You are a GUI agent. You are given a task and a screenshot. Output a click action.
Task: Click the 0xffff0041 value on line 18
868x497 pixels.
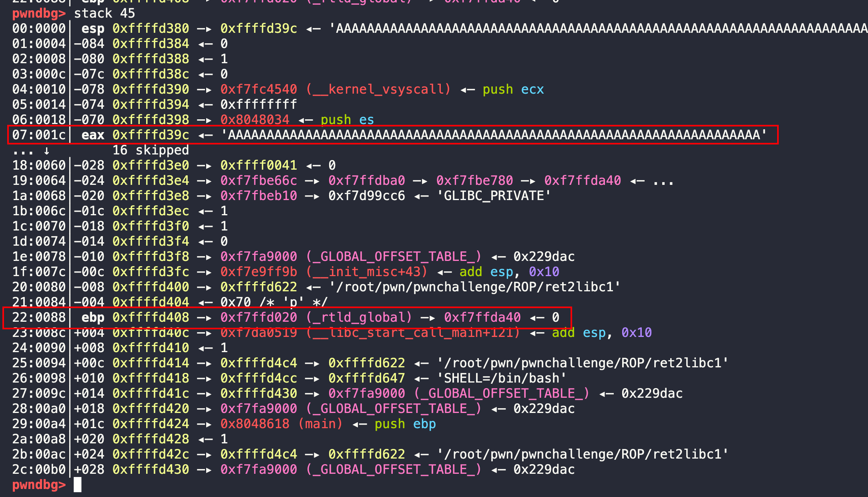pyautogui.click(x=259, y=165)
